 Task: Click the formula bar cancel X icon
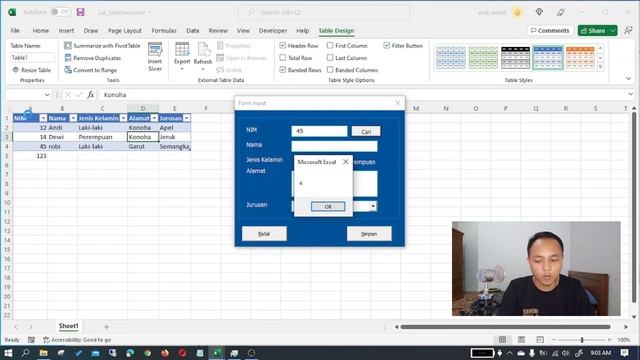[x=68, y=95]
